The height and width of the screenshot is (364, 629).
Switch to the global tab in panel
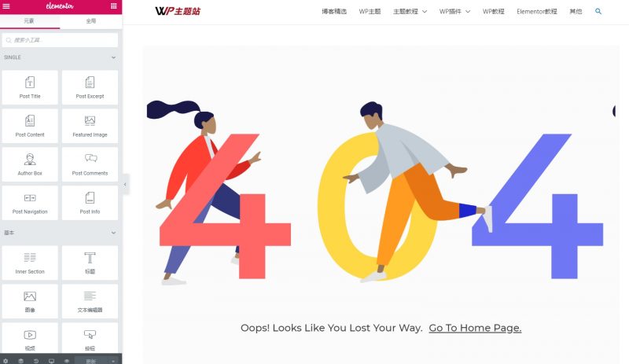[91, 21]
